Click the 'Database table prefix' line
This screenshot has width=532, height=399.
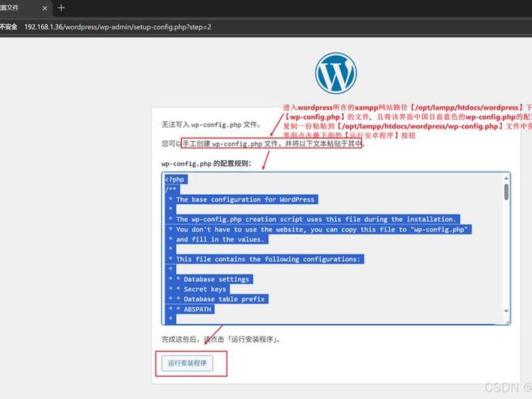[x=224, y=299]
